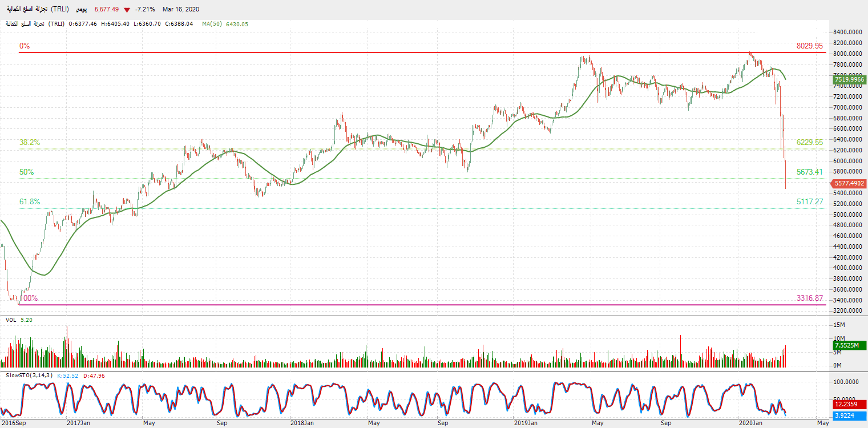
Task: Click the 15M volume axis label
Action: coord(839,325)
